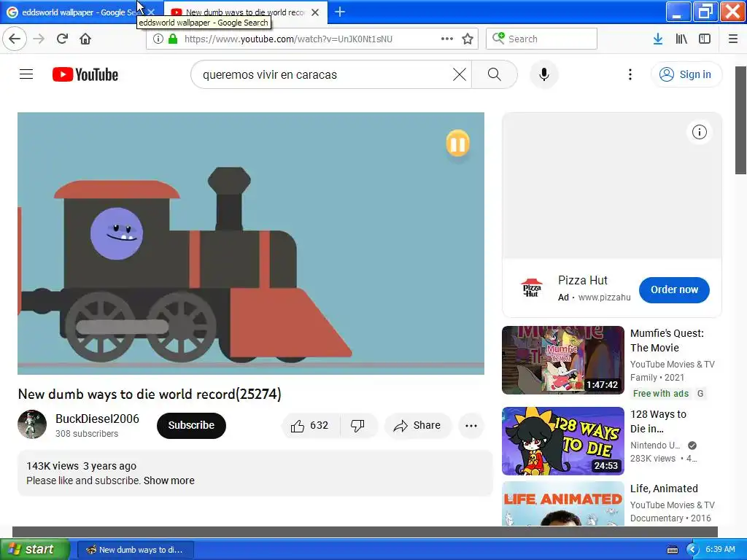Open the BuckDiesel2006 channel name link
747x560 pixels.
click(x=97, y=419)
